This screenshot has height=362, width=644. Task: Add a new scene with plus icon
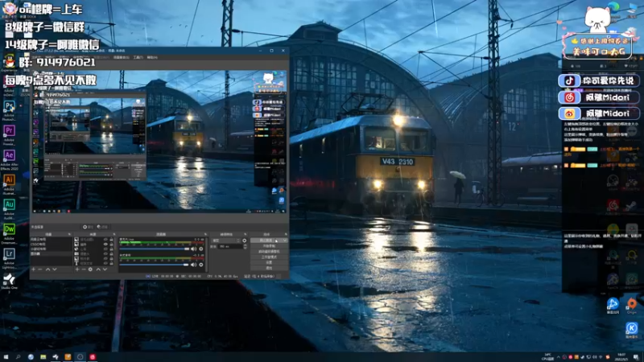33,269
